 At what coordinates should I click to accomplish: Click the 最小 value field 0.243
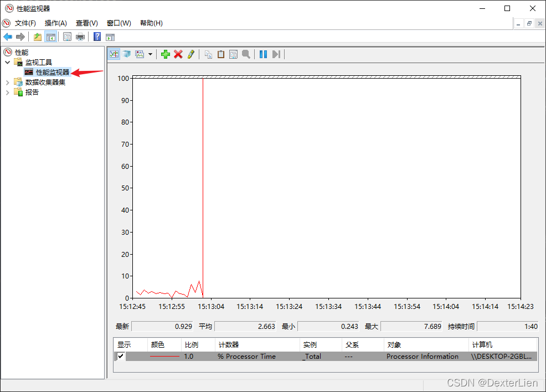(328, 326)
